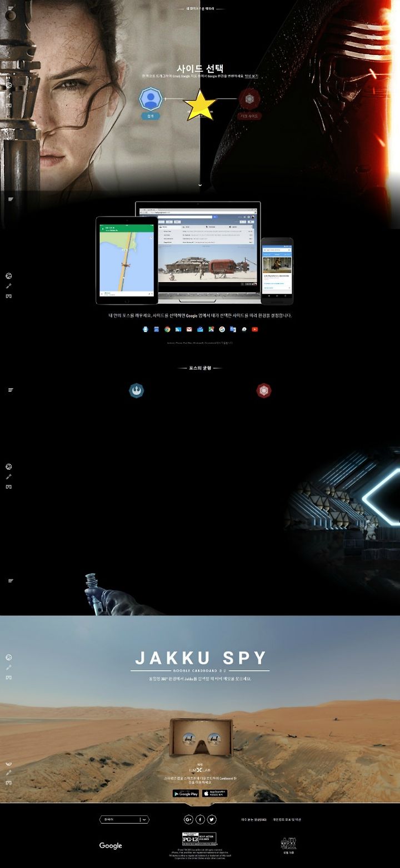This screenshot has width=400, height=868.
Task: Click the Google+ share icon
Action: click(x=188, y=819)
